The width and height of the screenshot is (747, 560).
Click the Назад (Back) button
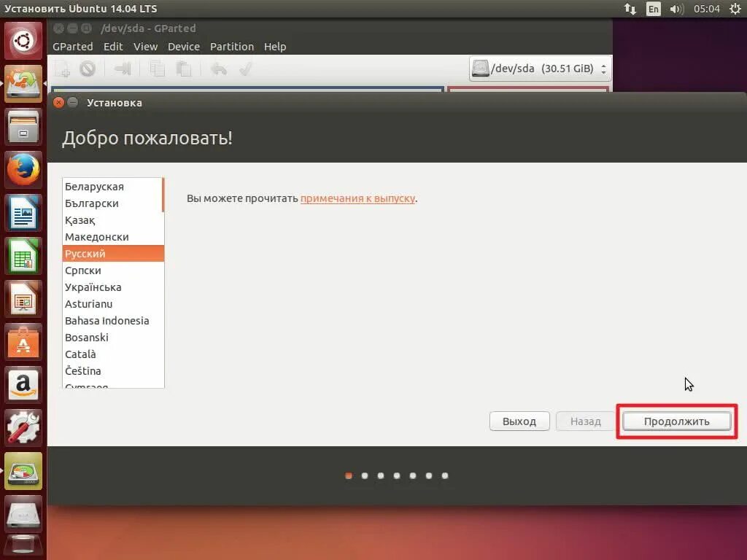586,421
